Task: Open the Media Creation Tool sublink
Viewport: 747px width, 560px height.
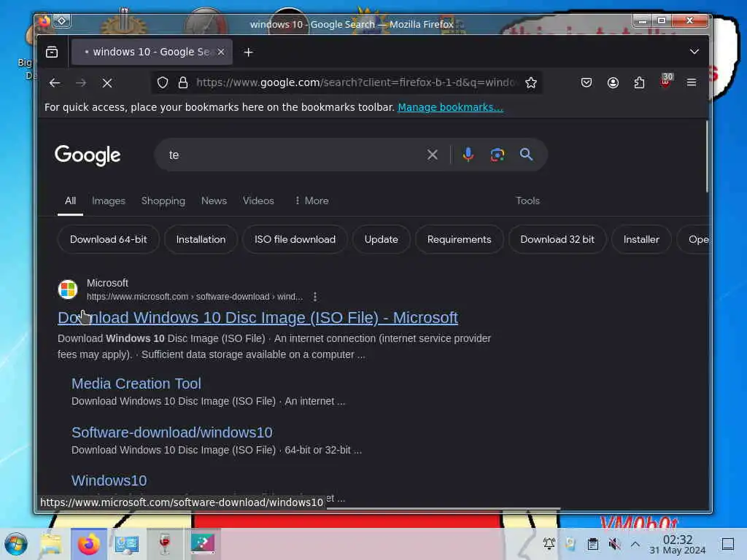Action: point(136,384)
